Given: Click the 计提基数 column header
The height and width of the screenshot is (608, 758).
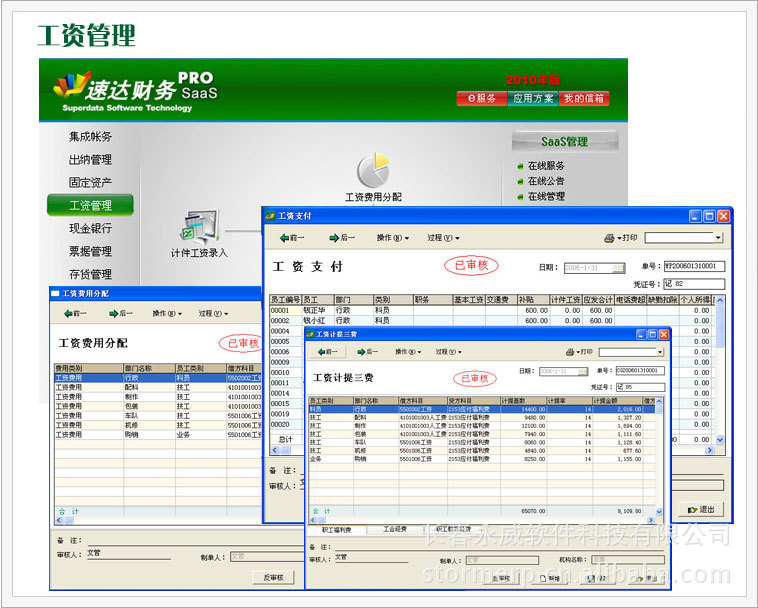Looking at the screenshot, I should coord(523,401).
